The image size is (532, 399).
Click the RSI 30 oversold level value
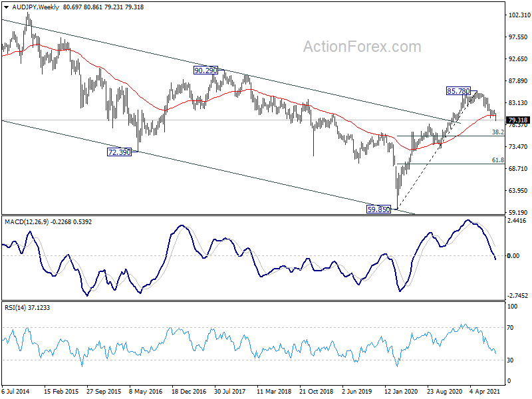pyautogui.click(x=510, y=360)
